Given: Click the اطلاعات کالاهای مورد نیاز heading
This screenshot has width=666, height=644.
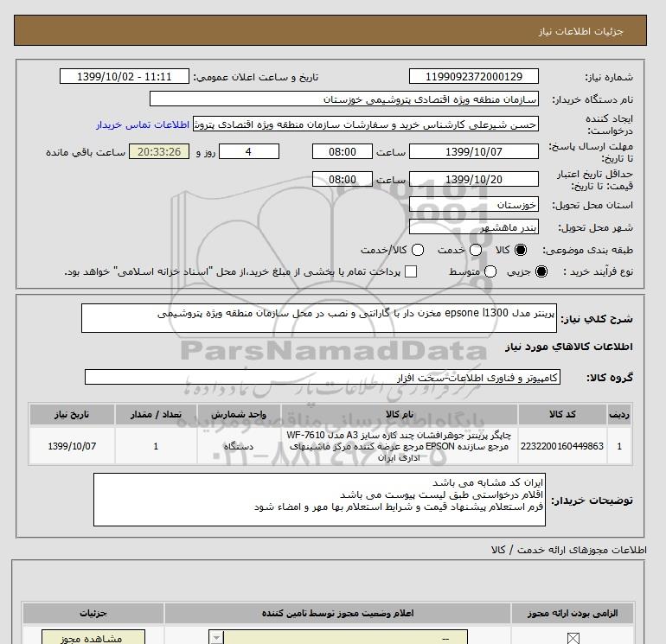Looking at the screenshot, I should [x=569, y=347].
